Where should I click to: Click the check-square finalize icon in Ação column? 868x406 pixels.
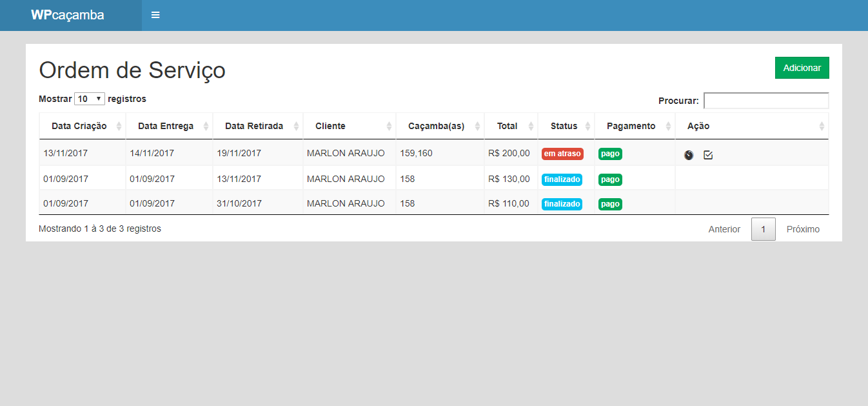coord(708,155)
